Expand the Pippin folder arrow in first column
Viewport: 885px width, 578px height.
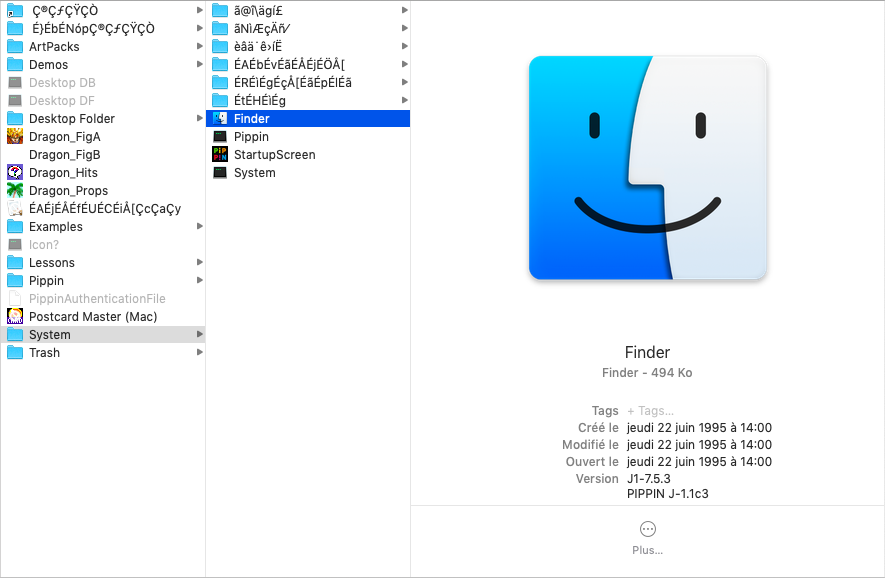click(199, 281)
